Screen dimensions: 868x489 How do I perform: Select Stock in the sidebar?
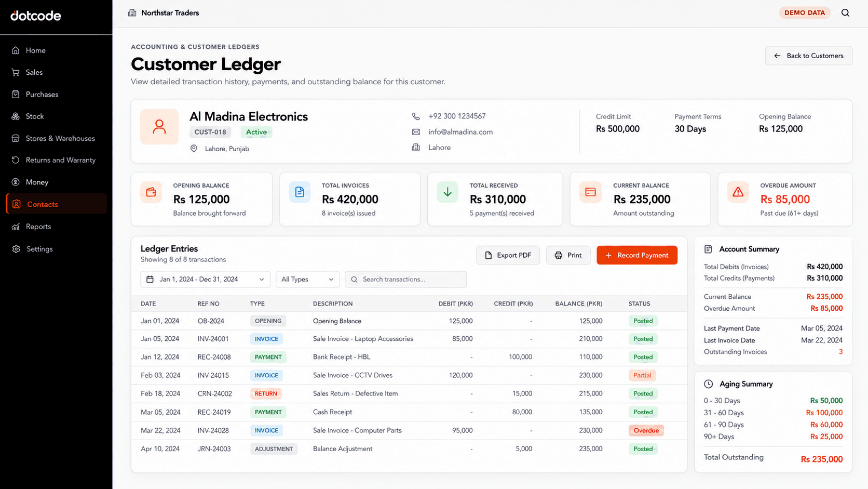[x=56, y=116]
